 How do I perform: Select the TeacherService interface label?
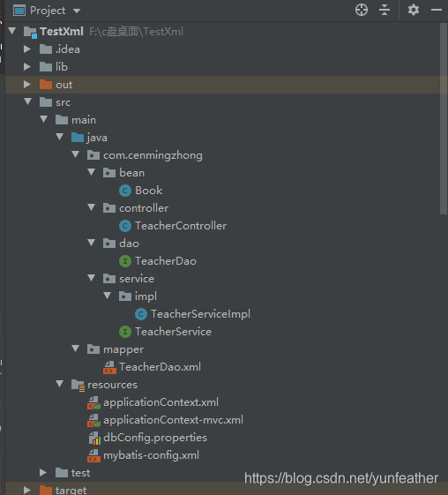(x=173, y=332)
